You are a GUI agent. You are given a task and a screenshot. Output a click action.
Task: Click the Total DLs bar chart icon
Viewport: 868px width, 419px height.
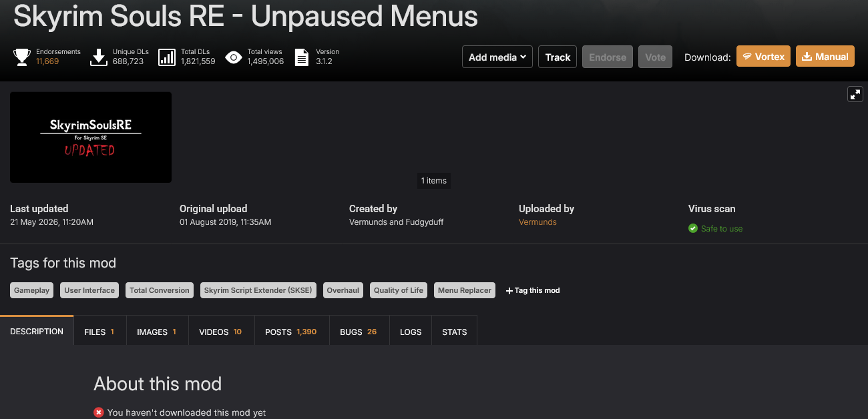click(x=167, y=57)
